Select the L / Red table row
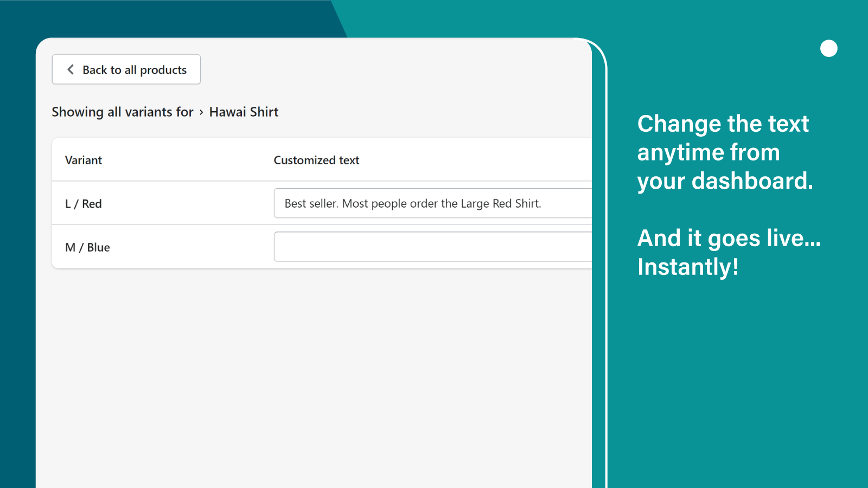Screen dimensions: 868x488 tap(163, 203)
